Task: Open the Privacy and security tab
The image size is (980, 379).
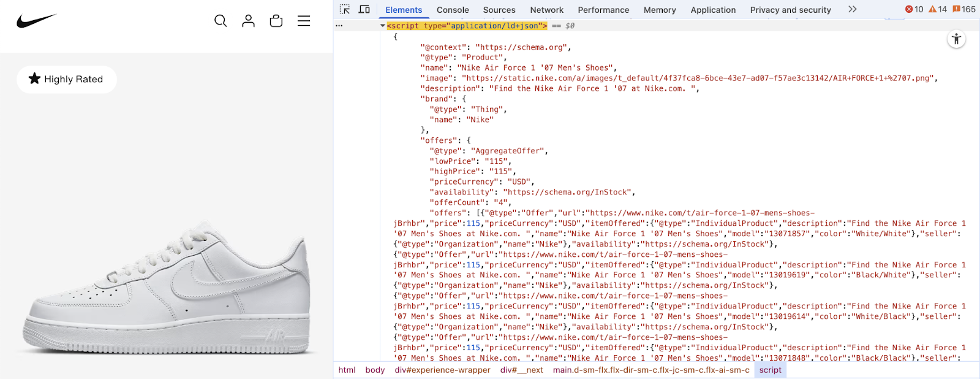Action: (790, 10)
